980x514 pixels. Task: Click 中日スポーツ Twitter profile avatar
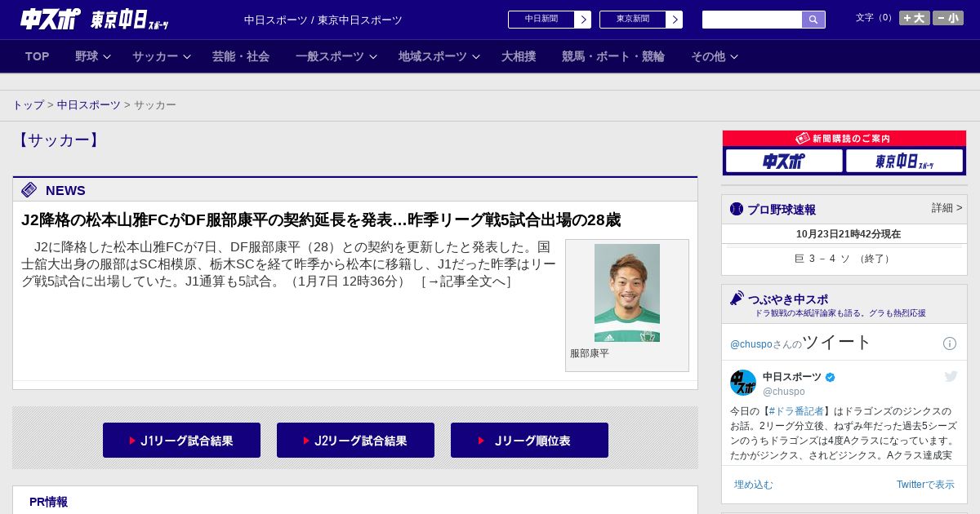pyautogui.click(x=743, y=383)
